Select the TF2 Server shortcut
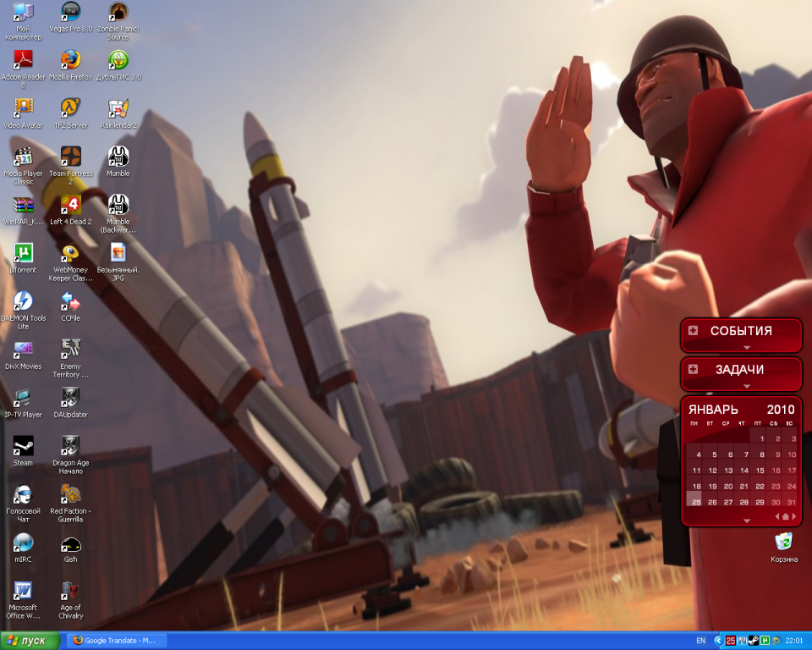Screen dimensions: 812x650 [70, 113]
